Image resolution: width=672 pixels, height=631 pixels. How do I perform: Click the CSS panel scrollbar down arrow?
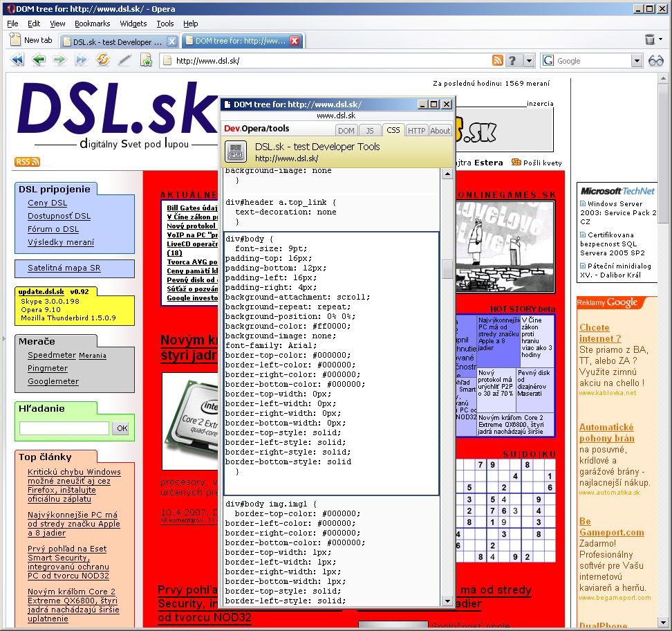447,601
